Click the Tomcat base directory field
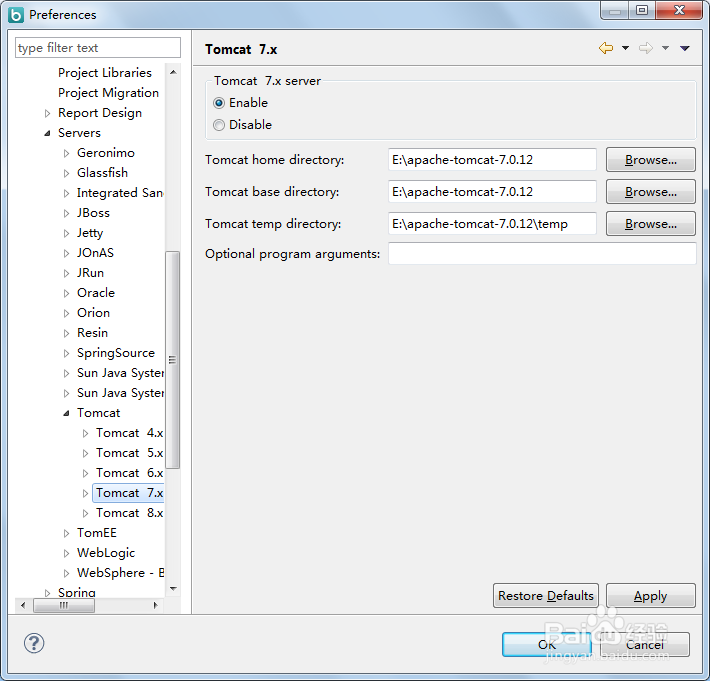710x681 pixels. click(492, 192)
